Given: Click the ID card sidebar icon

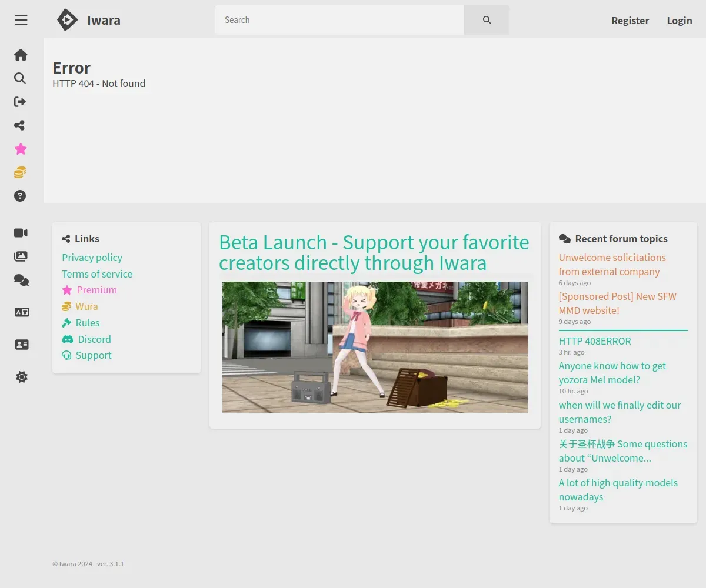Looking at the screenshot, I should point(22,345).
